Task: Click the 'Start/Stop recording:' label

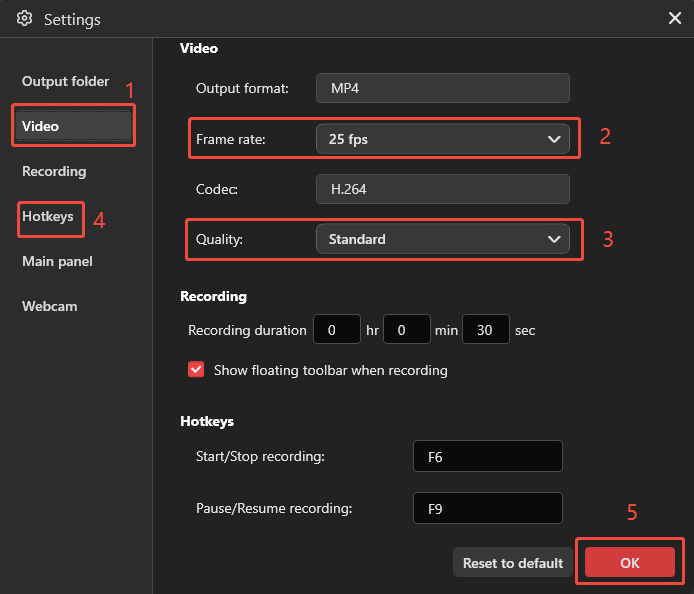Action: coord(260,456)
